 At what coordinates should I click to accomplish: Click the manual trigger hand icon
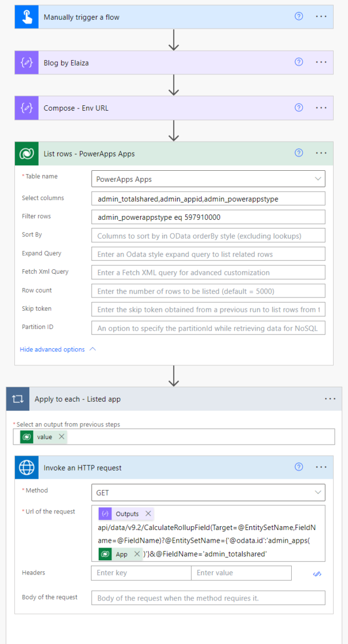pyautogui.click(x=26, y=17)
